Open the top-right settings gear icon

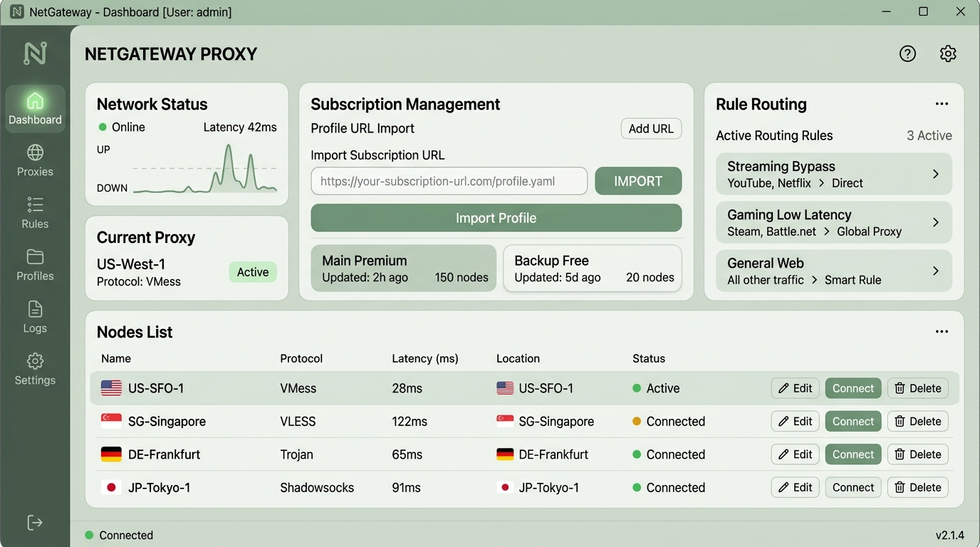[948, 53]
